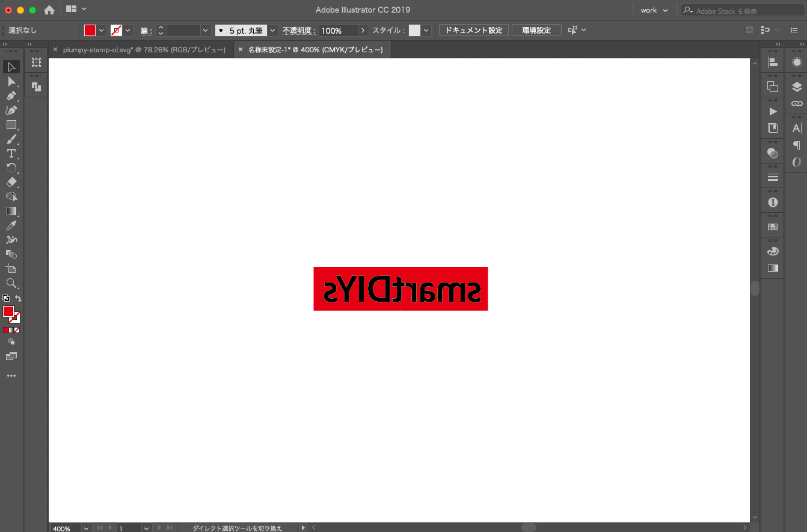The height and width of the screenshot is (532, 807).
Task: Select the Shape Builder tool
Action: tap(11, 197)
